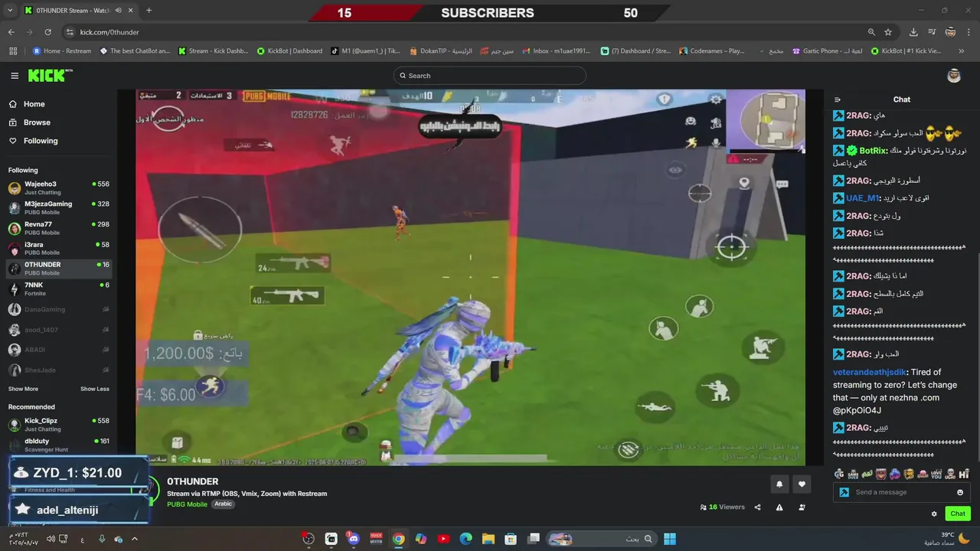Open File Explorer from taskbar
The height and width of the screenshot is (551, 980).
(488, 539)
